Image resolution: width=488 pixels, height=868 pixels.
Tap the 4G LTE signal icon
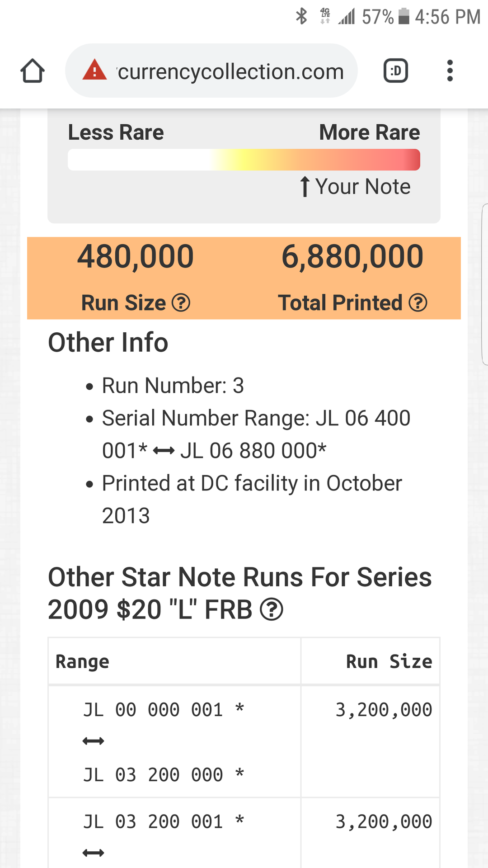(325, 16)
